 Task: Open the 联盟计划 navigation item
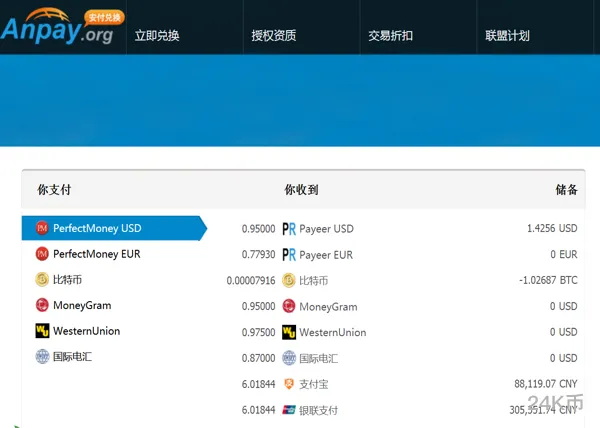507,36
